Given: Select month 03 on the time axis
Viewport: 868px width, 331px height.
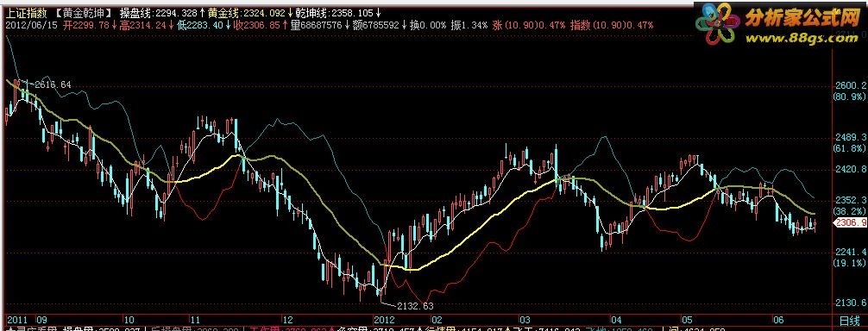Looking at the screenshot, I should [523, 319].
